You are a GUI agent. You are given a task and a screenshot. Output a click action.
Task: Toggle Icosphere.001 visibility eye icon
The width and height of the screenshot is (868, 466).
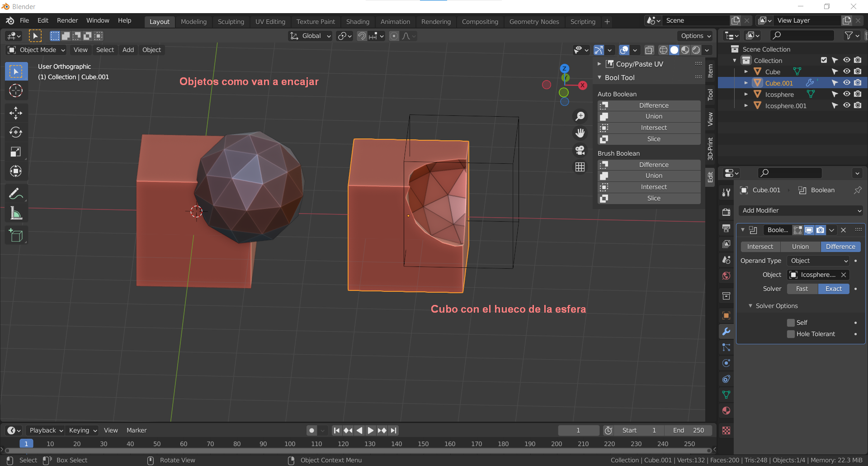[x=847, y=105]
